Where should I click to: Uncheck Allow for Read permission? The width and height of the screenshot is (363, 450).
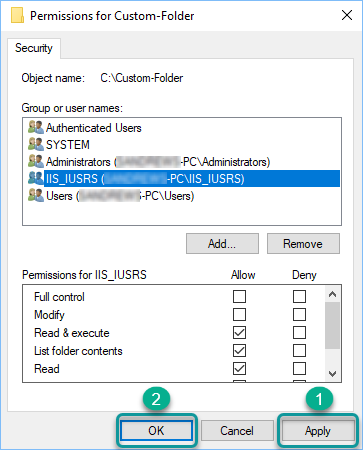tap(239, 368)
